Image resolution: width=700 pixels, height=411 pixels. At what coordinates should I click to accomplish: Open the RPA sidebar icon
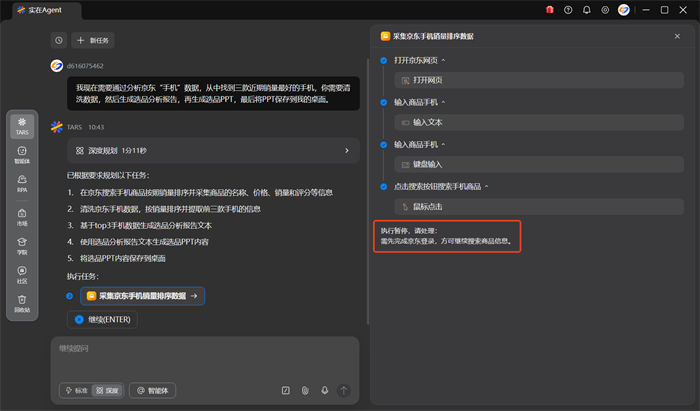[x=21, y=183]
